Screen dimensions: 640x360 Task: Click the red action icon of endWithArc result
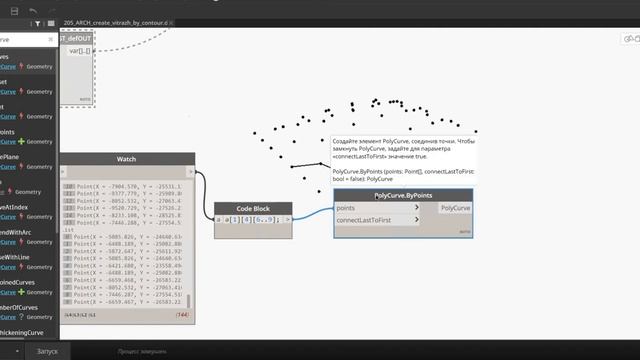coord(21,242)
